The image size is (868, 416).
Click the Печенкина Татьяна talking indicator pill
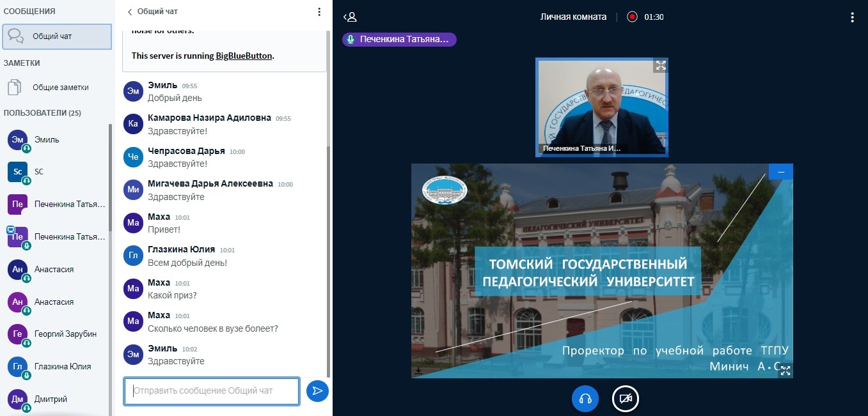tap(399, 40)
